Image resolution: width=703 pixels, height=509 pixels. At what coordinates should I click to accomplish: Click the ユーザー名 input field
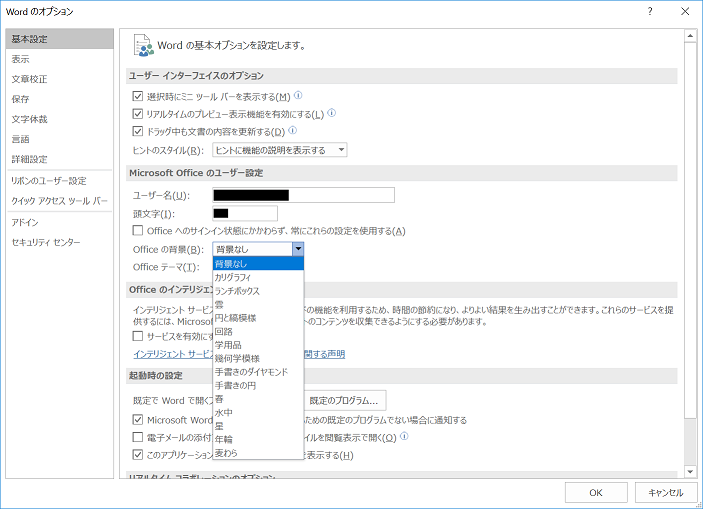(304, 195)
